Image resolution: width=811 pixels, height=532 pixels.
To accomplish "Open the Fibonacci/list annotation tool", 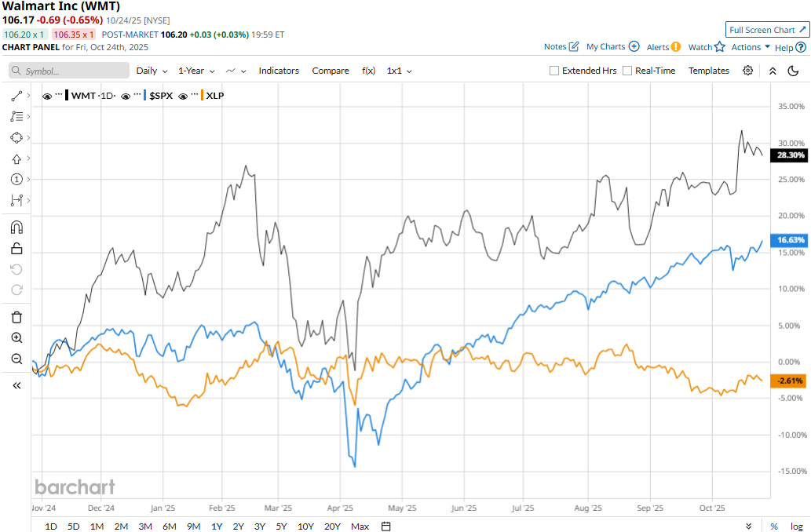I will click(x=16, y=116).
